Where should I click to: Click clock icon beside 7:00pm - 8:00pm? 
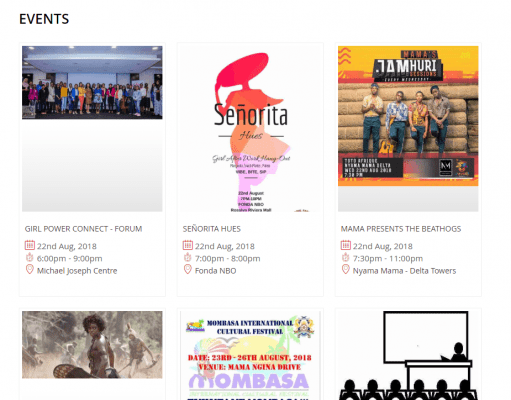point(188,258)
